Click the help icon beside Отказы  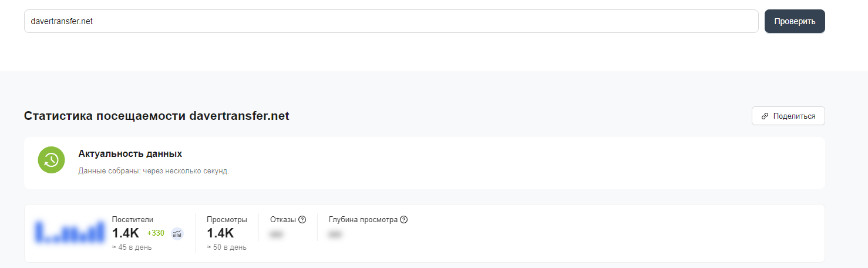[x=302, y=220]
